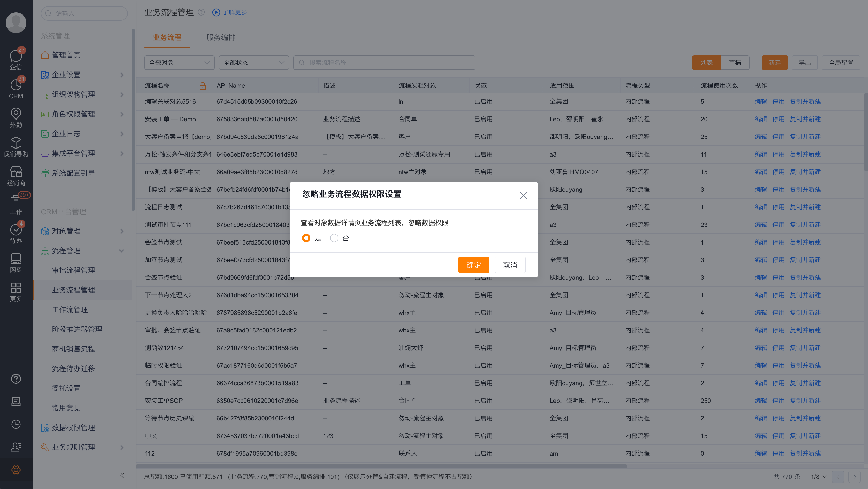
Task: Click the 全局配置 button
Action: 841,63
